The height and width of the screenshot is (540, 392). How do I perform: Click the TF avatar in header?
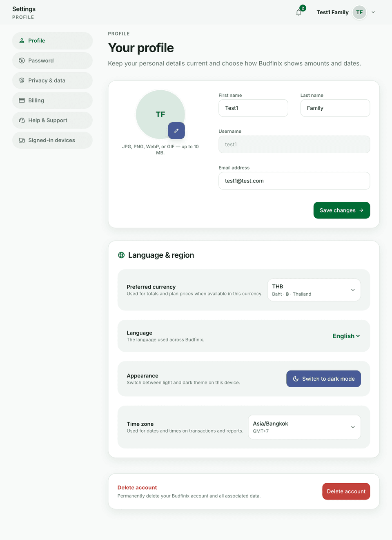[359, 12]
